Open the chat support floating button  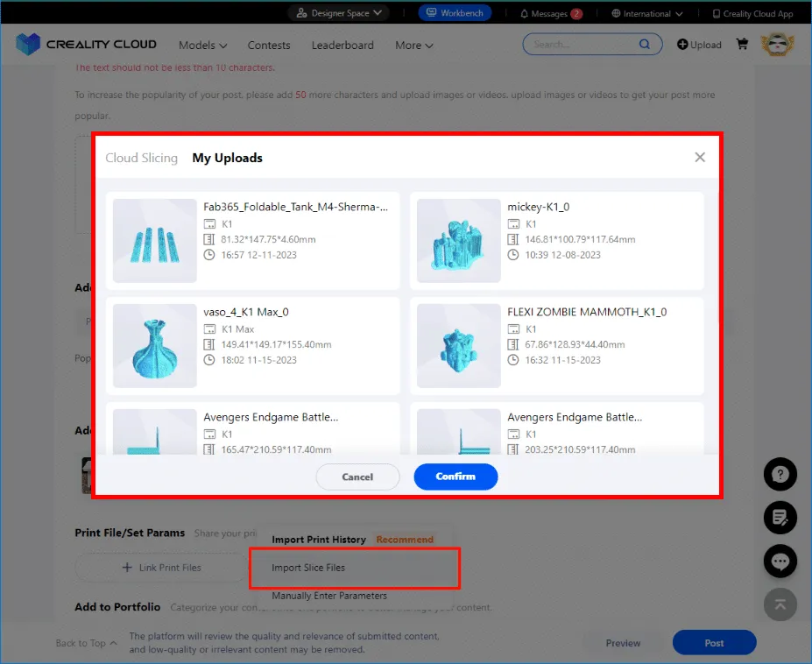coord(780,562)
